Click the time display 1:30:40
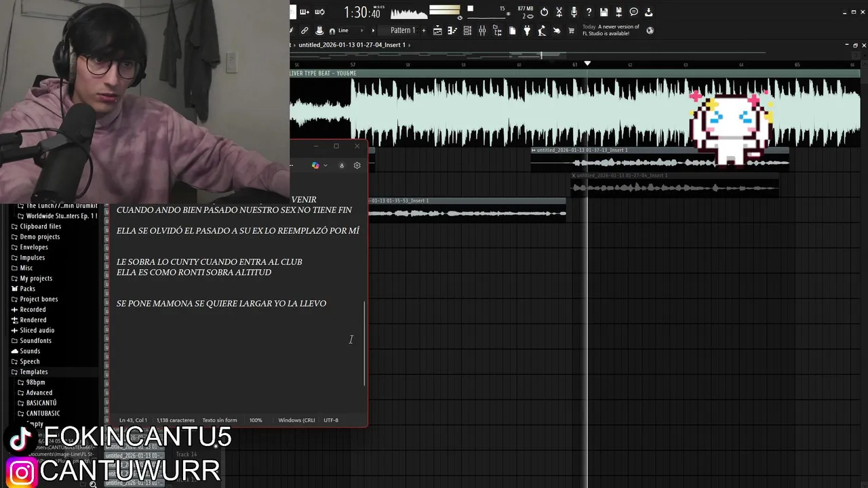Viewport: 868px width, 488px height. click(x=363, y=12)
